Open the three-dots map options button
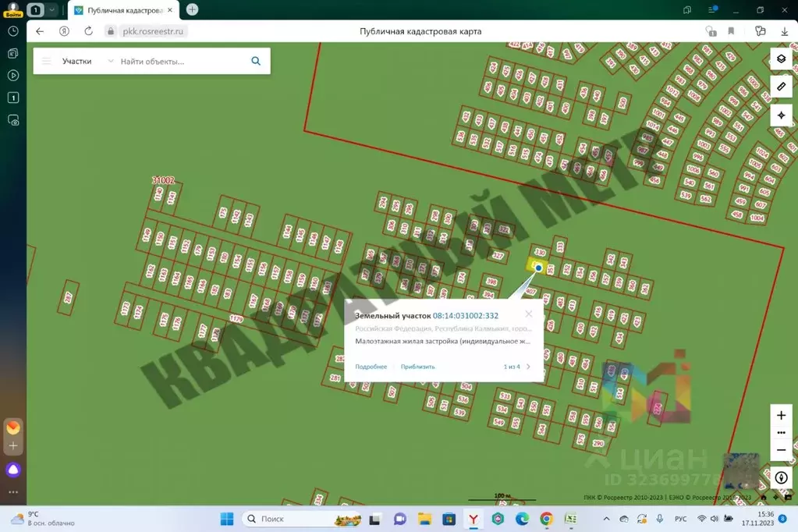Viewport: 798px width, 532px height. [x=781, y=433]
